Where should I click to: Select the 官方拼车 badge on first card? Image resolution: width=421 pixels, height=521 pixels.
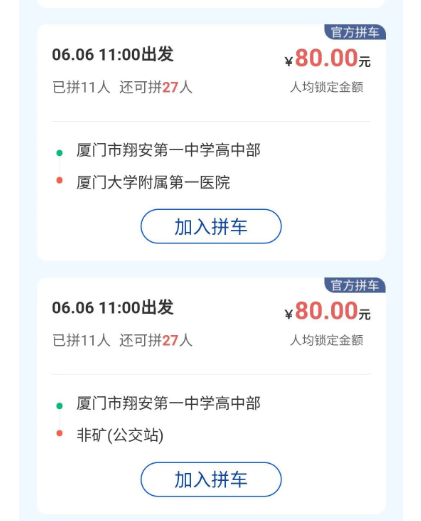click(x=355, y=32)
